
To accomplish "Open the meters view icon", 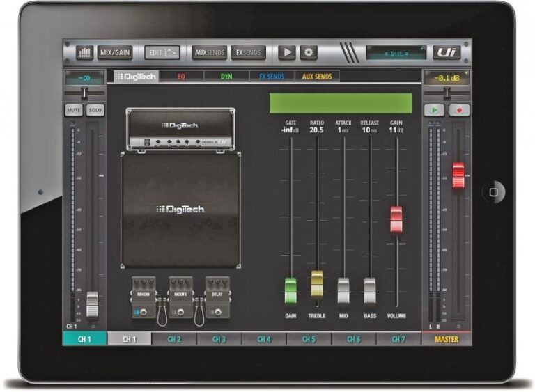I will pos(84,52).
